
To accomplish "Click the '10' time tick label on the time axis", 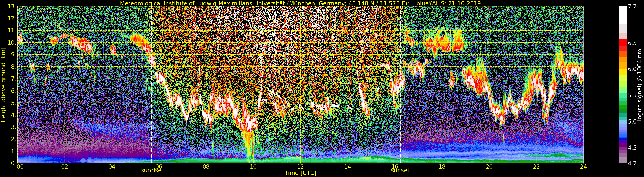I will tap(253, 167).
